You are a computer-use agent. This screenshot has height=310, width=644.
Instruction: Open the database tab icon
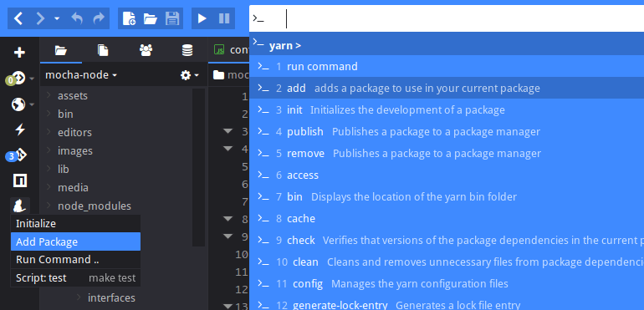[x=187, y=50]
